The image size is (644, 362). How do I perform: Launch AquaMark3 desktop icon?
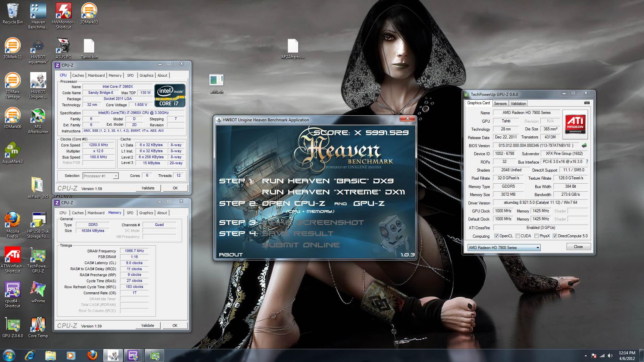pos(13,153)
